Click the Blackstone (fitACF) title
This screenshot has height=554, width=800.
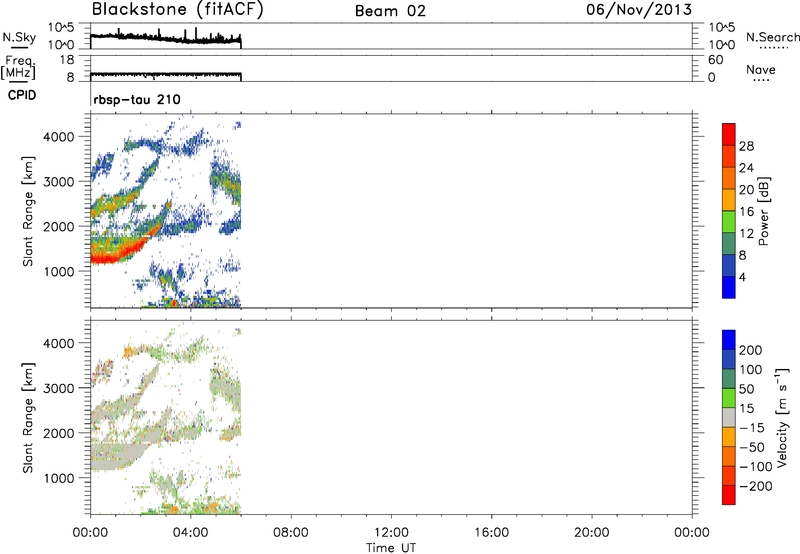(x=177, y=9)
